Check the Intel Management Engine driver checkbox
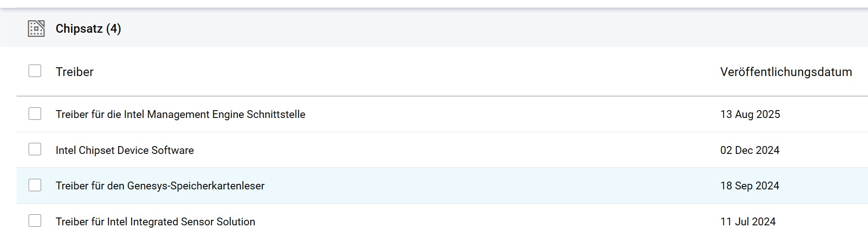 coord(35,114)
